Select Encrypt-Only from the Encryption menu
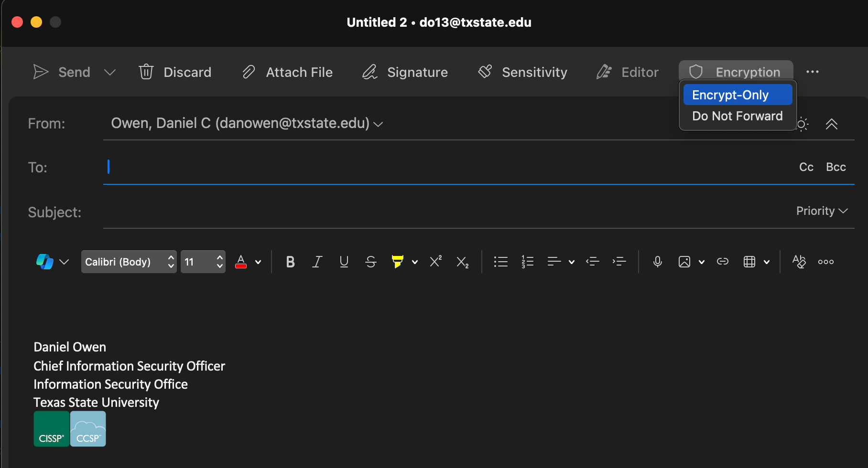This screenshot has height=468, width=868. [x=730, y=95]
